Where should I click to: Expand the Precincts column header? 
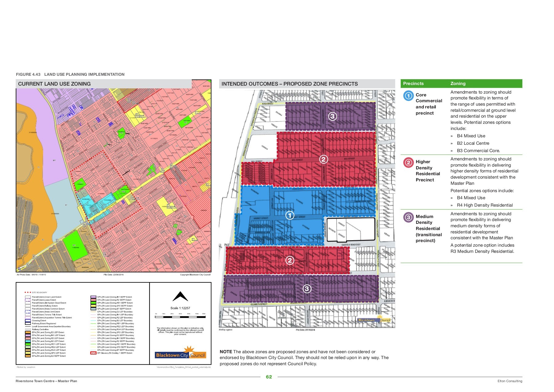tap(413, 83)
